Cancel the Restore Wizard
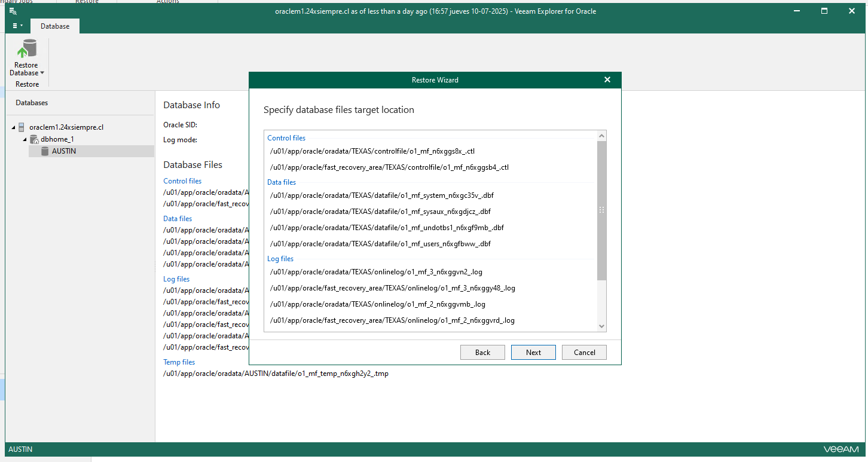868x462 pixels. point(584,353)
